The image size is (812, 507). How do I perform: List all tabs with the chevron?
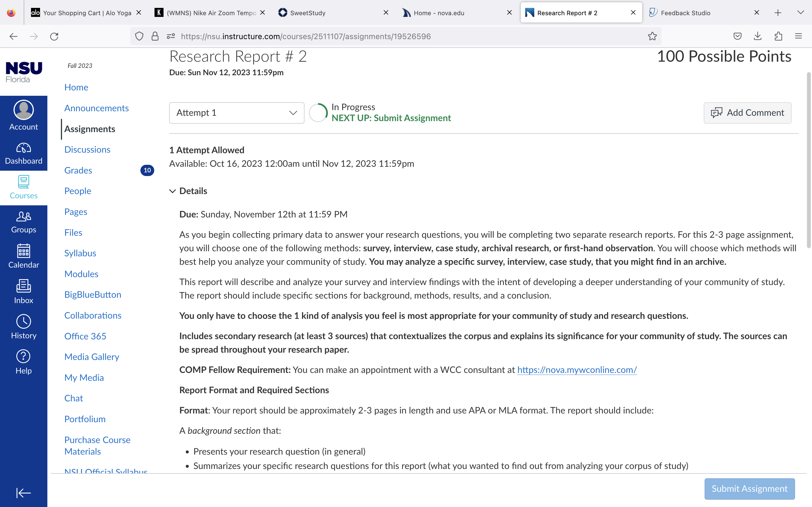point(801,13)
